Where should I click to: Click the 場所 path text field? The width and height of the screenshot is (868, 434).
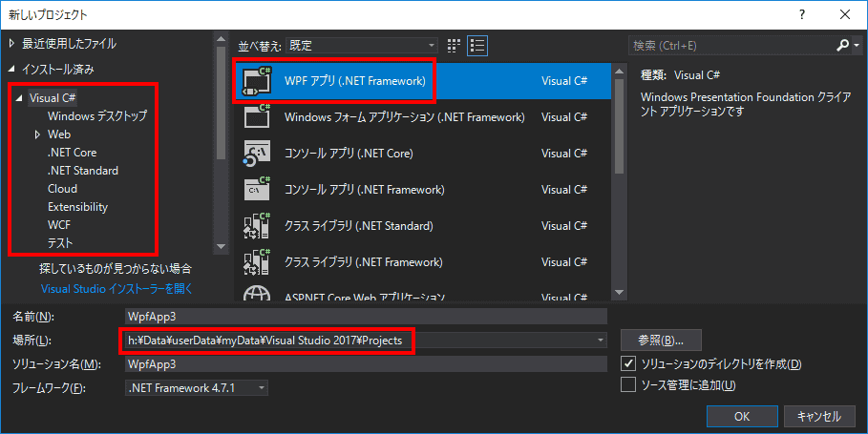click(x=360, y=340)
